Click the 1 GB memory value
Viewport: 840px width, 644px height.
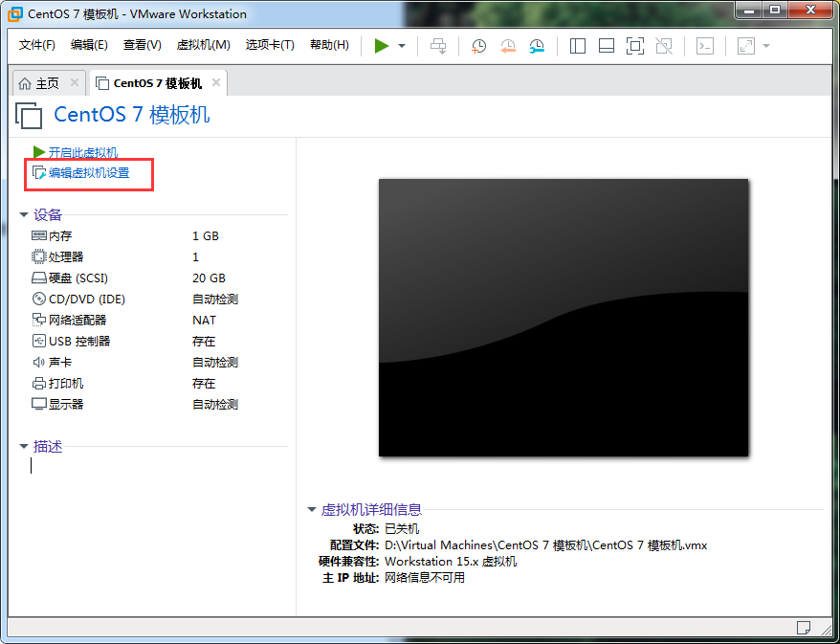206,235
